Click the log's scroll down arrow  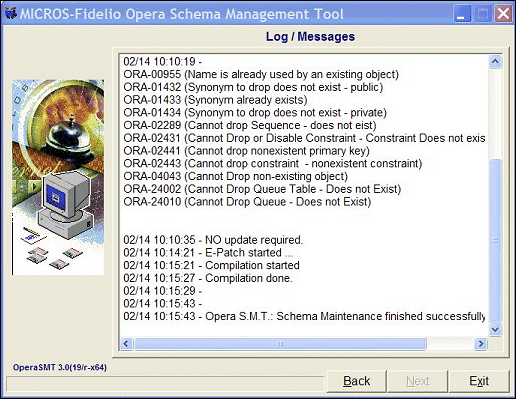click(495, 329)
